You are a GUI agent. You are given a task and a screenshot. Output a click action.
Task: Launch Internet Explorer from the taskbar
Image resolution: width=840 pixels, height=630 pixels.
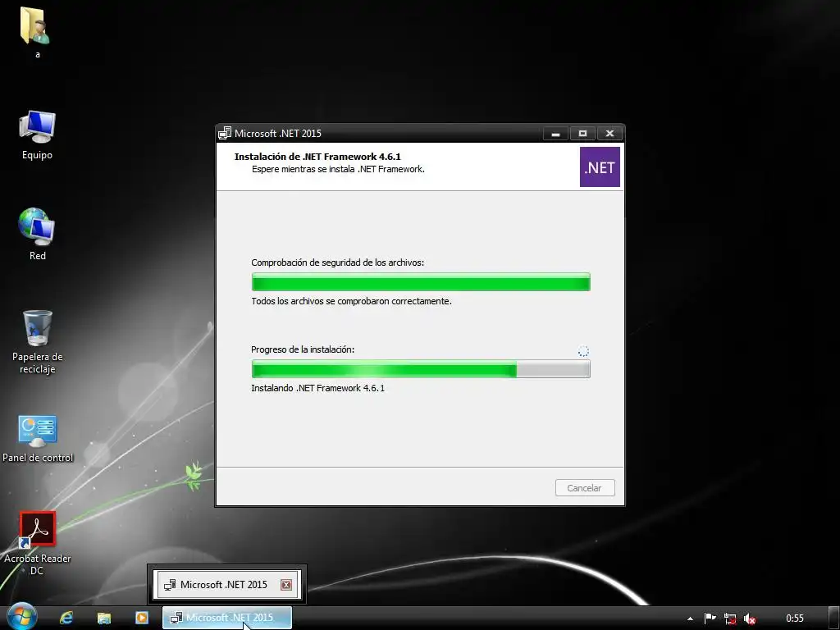point(66,618)
